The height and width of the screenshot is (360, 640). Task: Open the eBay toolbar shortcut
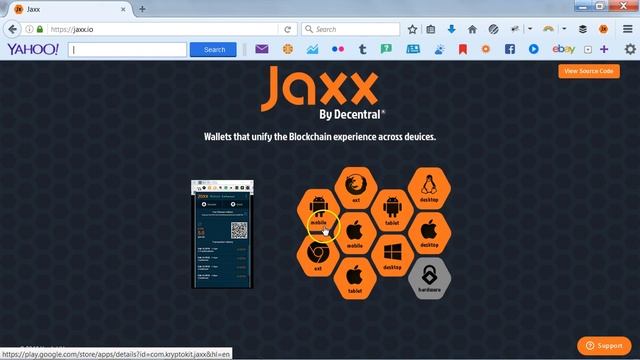point(563,49)
